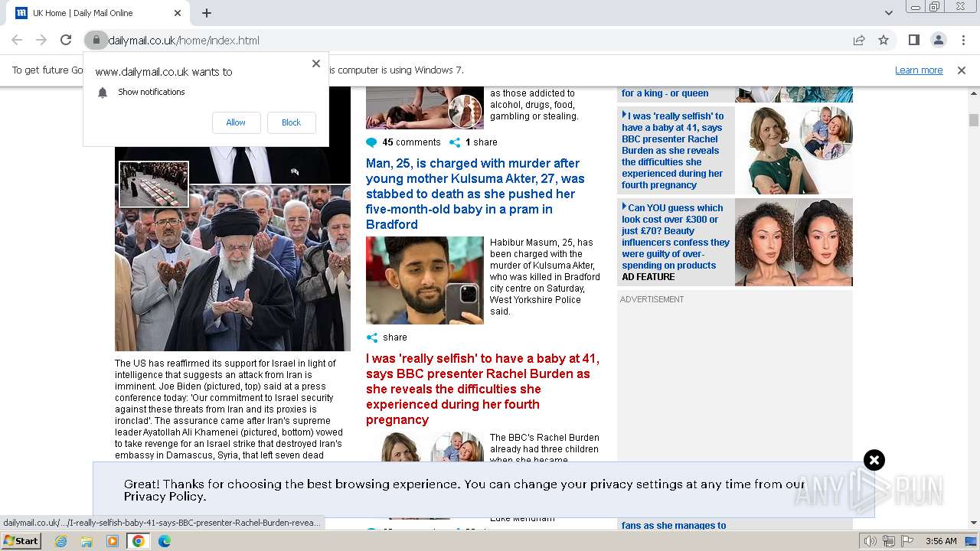This screenshot has height=551, width=980.
Task: Bookmark this page with star icon
Action: tap(884, 40)
